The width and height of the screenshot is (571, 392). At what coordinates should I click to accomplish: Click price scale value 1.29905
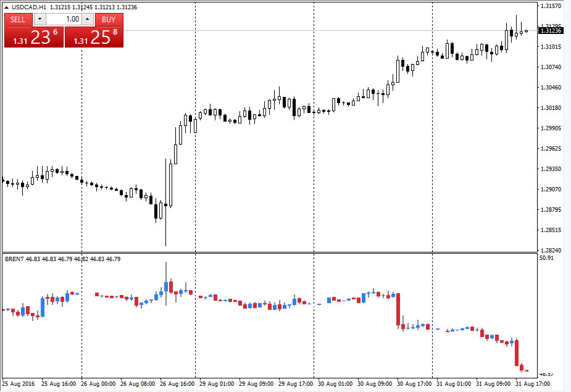551,128
